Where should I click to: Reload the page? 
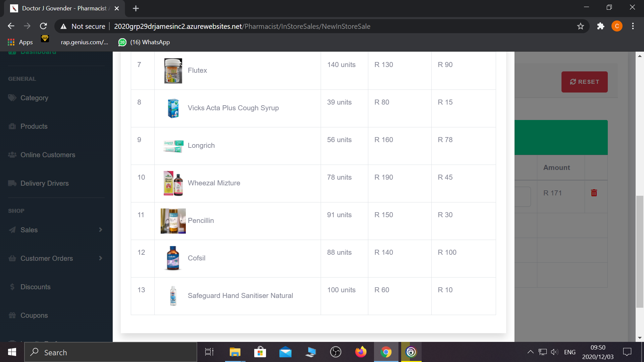click(x=43, y=26)
